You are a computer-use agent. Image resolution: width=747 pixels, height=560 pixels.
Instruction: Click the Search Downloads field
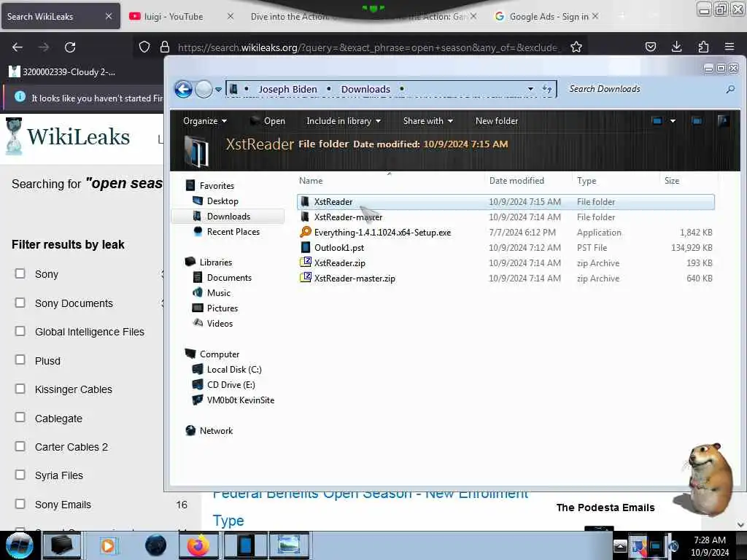point(644,89)
